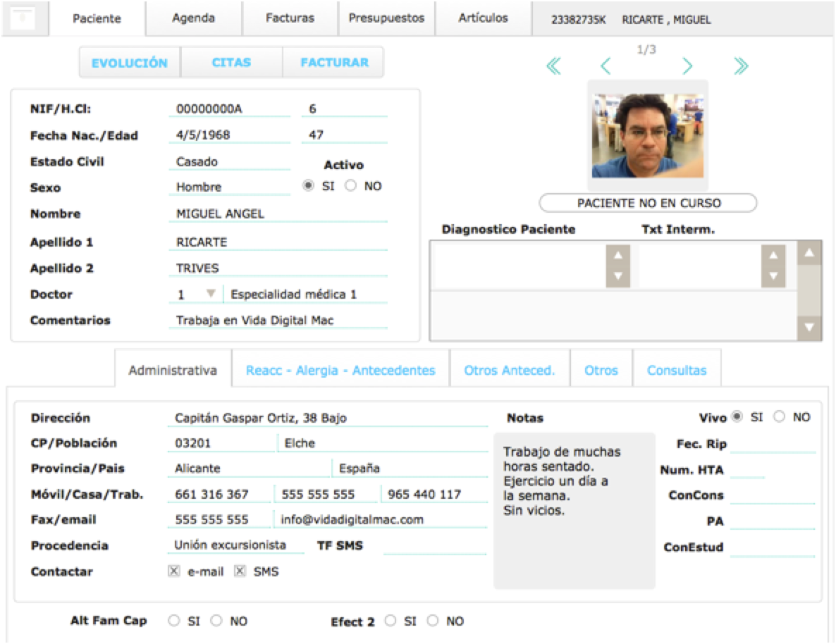Open the Estado Civil field dropdown
Viewport: 836px width, 644px height.
[x=228, y=162]
